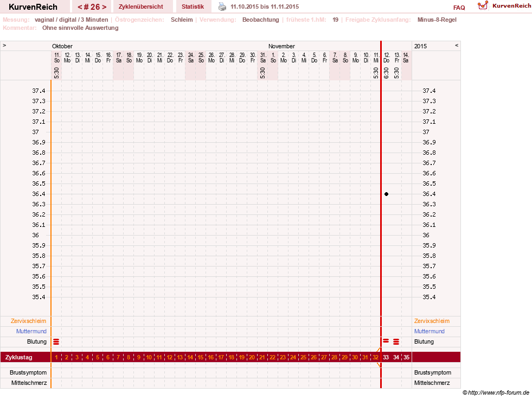The height and width of the screenshot is (399, 532).
Task: Click cycle day 35 in Zyklustag row
Action: pos(406,357)
